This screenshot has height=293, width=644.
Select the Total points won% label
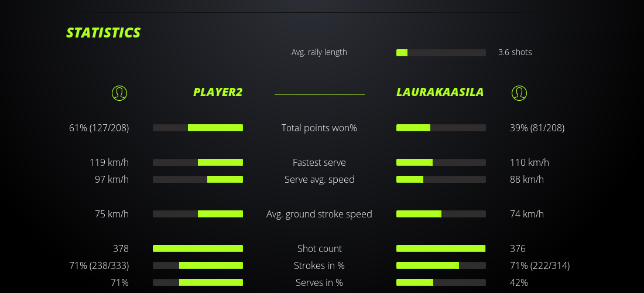point(319,128)
